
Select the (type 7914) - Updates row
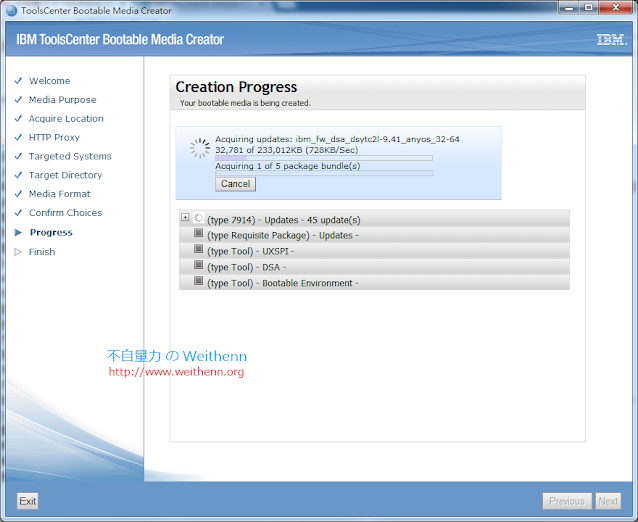point(374,218)
